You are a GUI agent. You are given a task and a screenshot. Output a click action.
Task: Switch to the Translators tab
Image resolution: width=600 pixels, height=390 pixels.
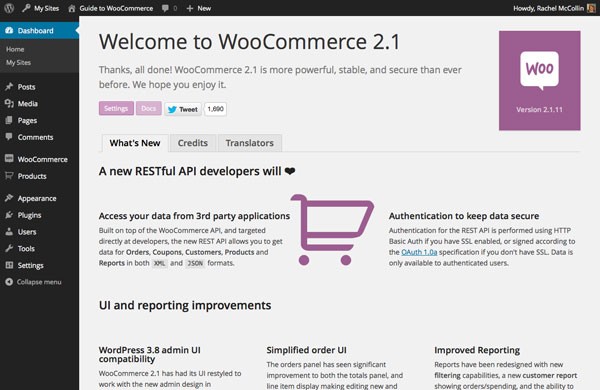click(x=249, y=143)
